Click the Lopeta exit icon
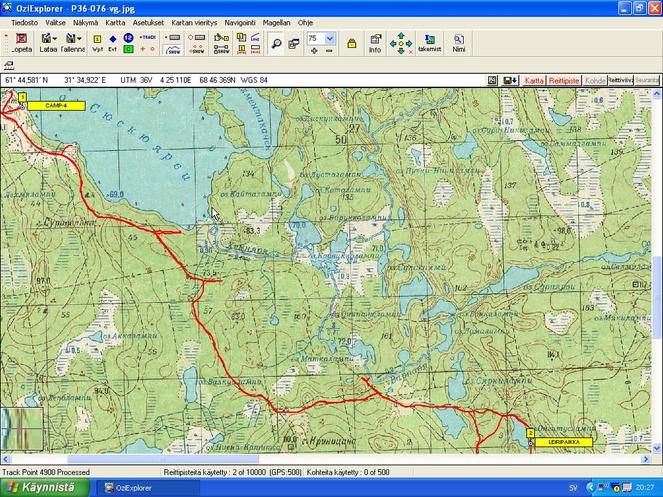The width and height of the screenshot is (663, 497). coord(21,41)
